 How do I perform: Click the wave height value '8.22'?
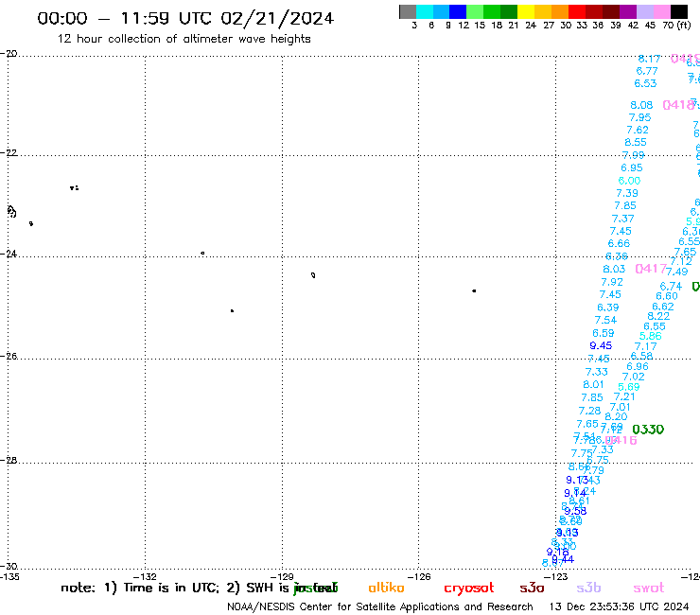tap(658, 316)
